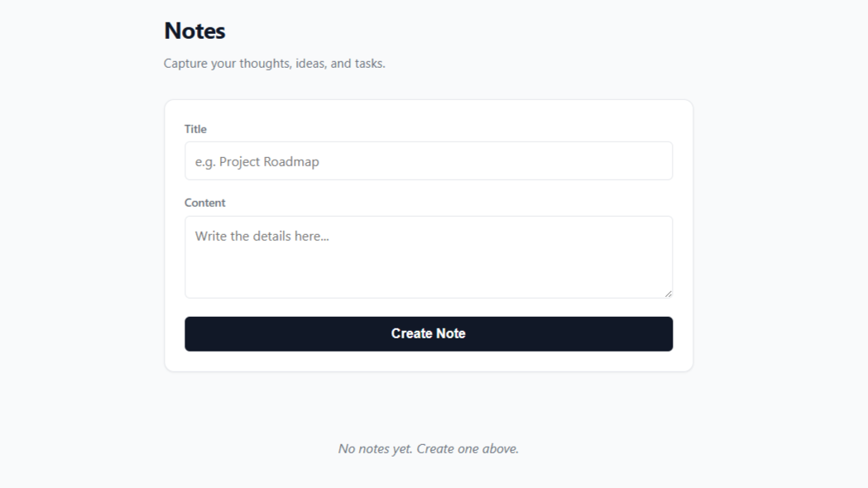Click the Notes page heading
The image size is (868, 488).
[194, 31]
